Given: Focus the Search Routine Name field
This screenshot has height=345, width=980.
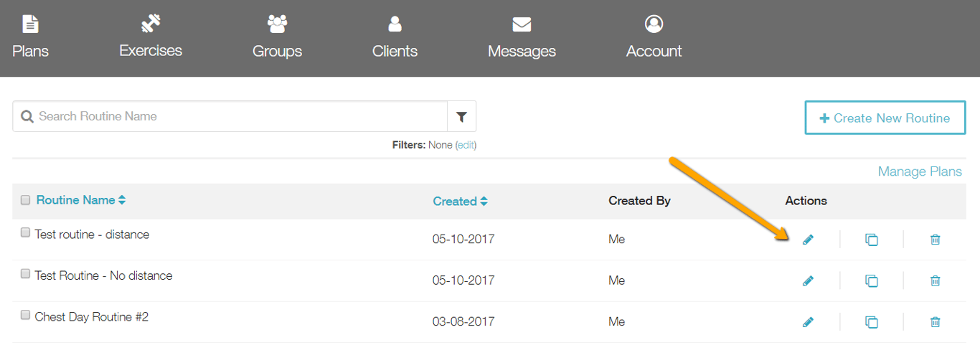Looking at the screenshot, I should click(237, 116).
